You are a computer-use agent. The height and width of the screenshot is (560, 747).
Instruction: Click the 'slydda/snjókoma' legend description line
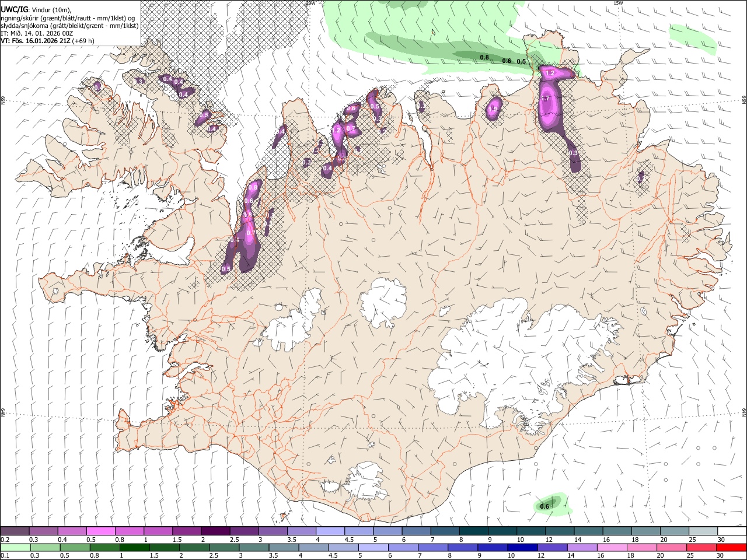pos(70,26)
